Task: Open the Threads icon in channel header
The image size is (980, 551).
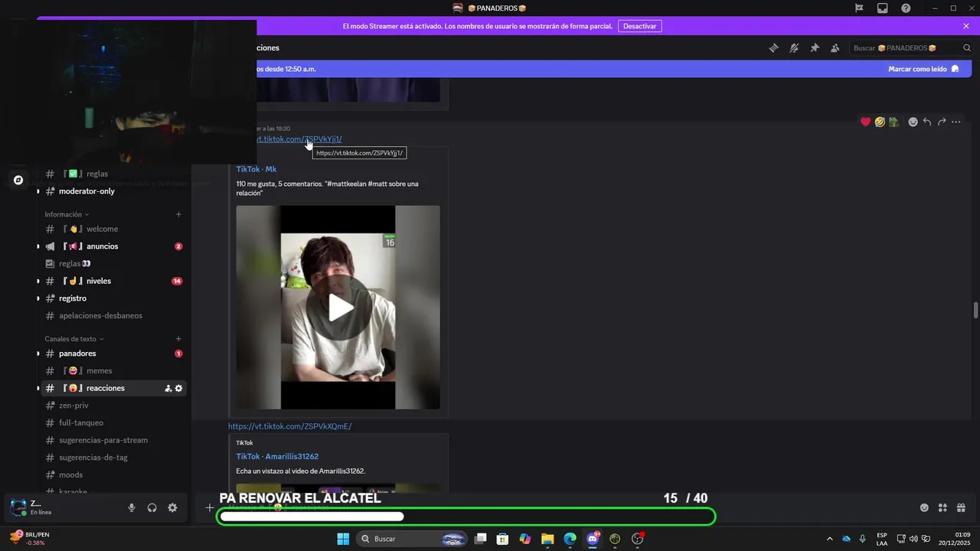Action: 773,47
